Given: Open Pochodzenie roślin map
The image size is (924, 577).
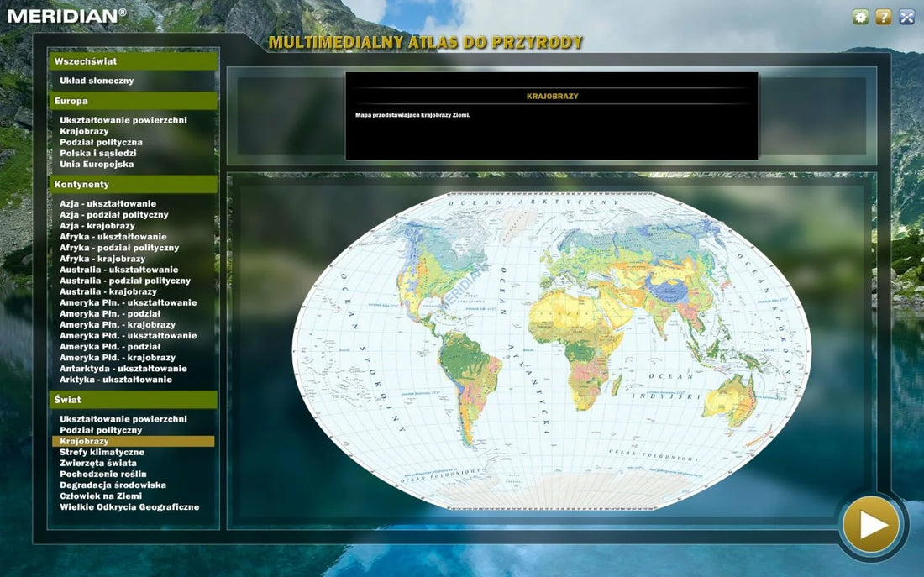Looking at the screenshot, I should [x=103, y=475].
